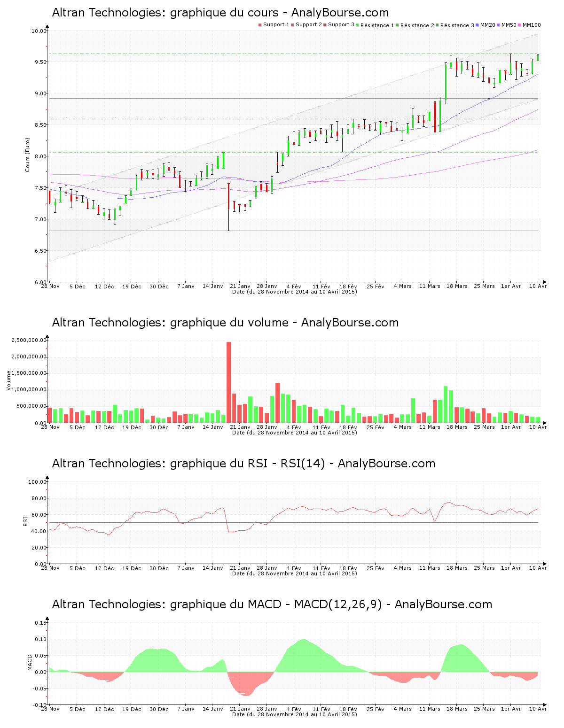Image resolution: width=564 pixels, height=728 pixels.
Task: Click the 'Cours (Euro)' vertical axis label
Action: point(27,155)
